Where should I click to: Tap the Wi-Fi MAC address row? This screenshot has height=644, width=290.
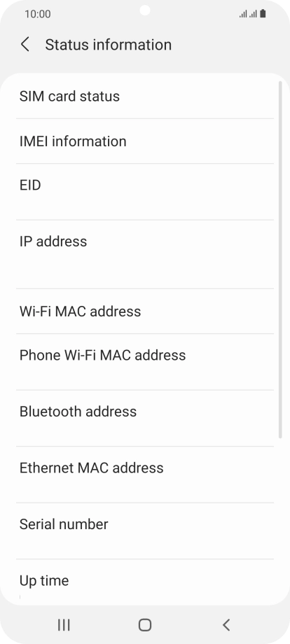tap(145, 311)
